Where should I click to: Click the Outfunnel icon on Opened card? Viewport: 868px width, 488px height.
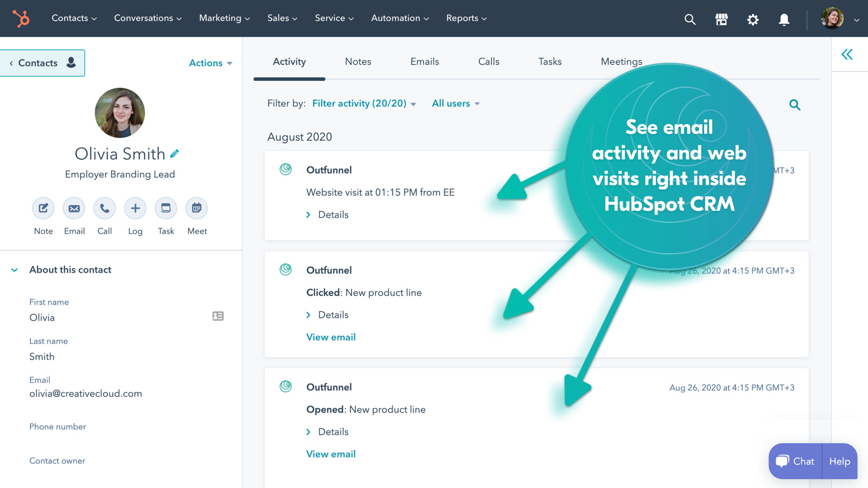[x=285, y=386]
